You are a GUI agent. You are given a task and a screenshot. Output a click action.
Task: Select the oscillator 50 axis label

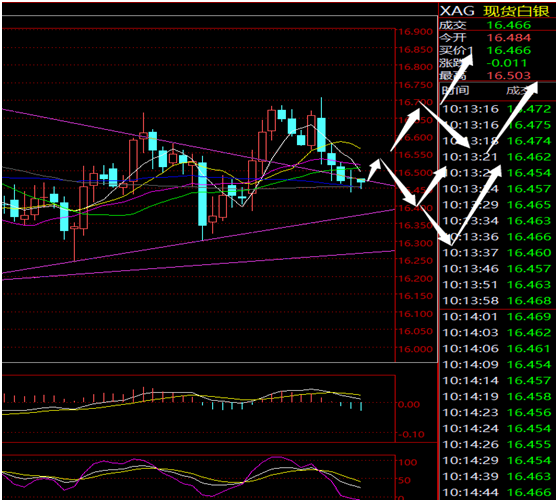point(405,480)
